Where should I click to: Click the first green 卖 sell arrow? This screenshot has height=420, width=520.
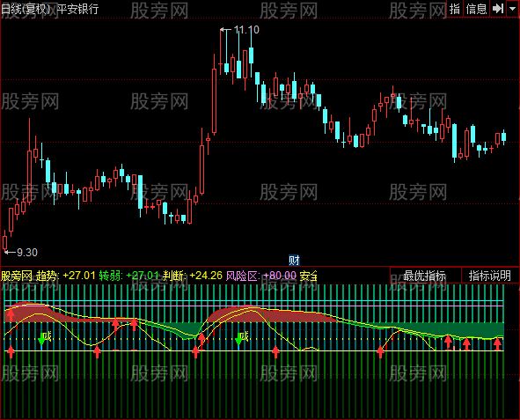(x=41, y=339)
